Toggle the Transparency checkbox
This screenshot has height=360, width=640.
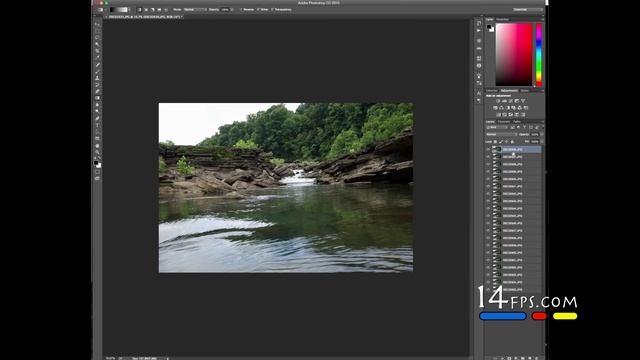272,9
